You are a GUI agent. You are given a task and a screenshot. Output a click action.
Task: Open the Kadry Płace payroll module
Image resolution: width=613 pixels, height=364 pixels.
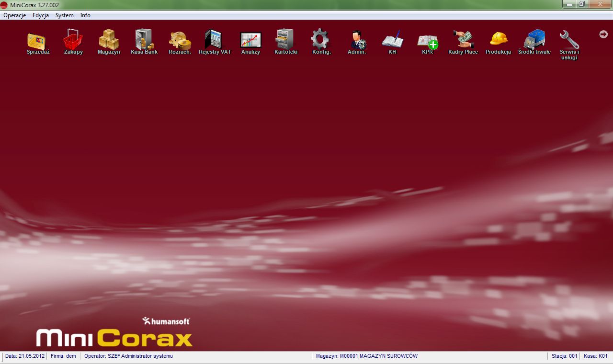tap(463, 42)
